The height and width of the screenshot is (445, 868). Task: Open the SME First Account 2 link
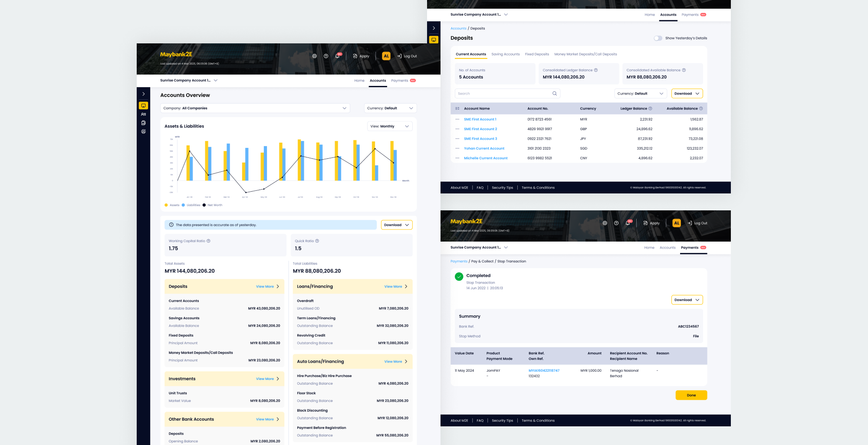coord(480,129)
